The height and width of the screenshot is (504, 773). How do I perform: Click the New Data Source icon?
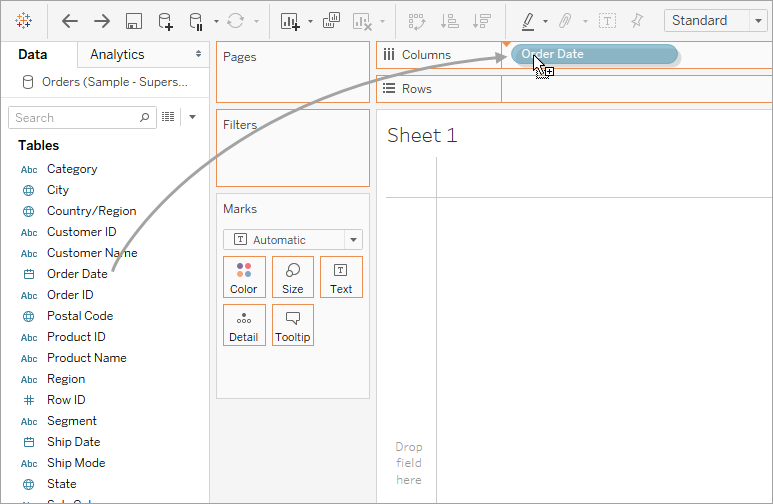pyautogui.click(x=165, y=21)
